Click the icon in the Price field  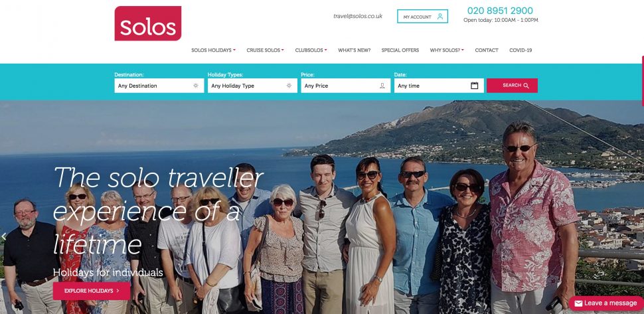(x=382, y=86)
